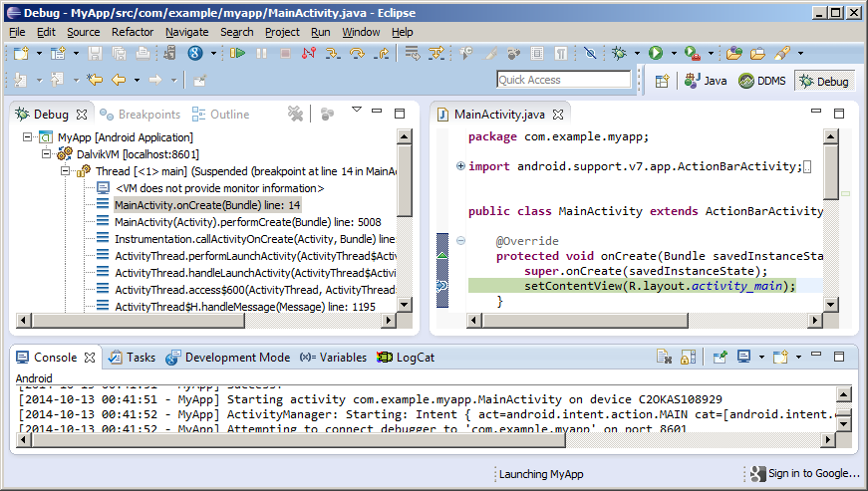868x491 pixels.
Task: Toggle Skip All Breakpoints icon
Action: tap(590, 53)
